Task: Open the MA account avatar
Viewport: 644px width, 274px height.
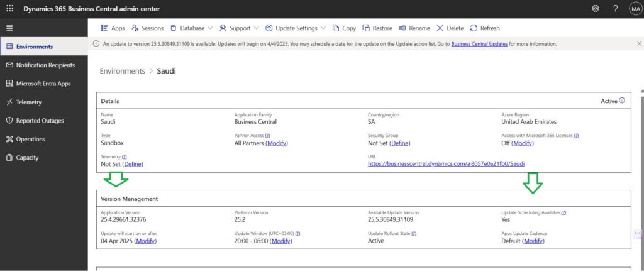Action: point(635,9)
